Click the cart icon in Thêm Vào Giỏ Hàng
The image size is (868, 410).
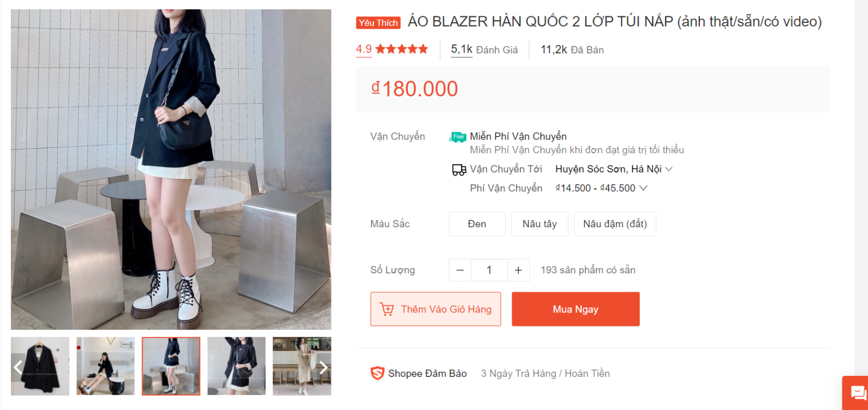[x=387, y=309]
